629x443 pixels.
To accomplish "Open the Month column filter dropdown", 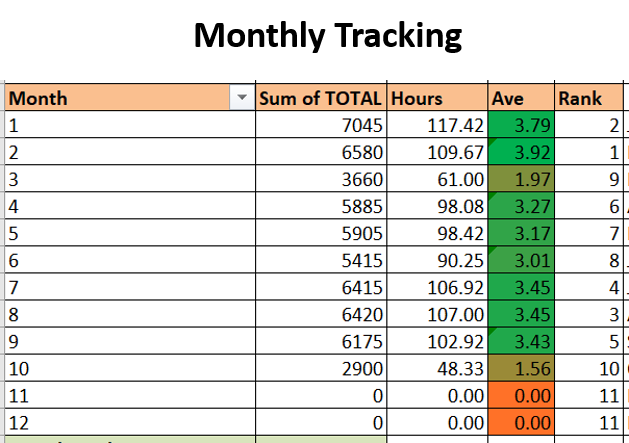I will (x=240, y=98).
